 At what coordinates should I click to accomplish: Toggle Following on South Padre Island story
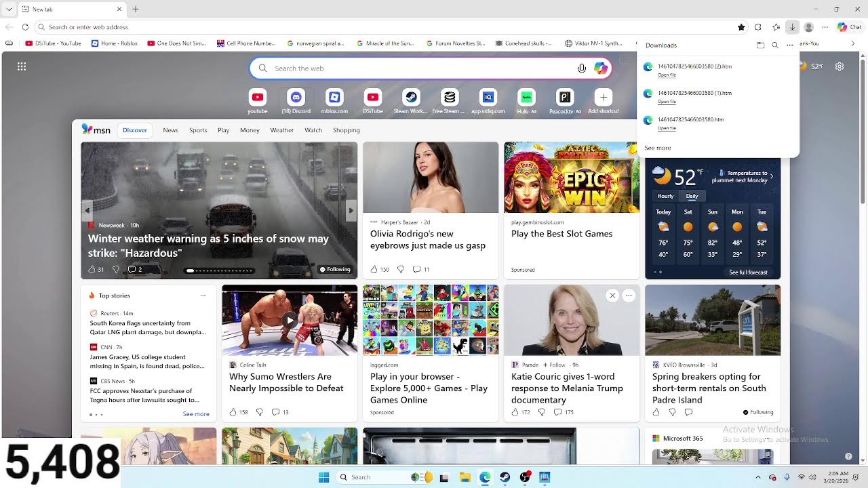[758, 412]
